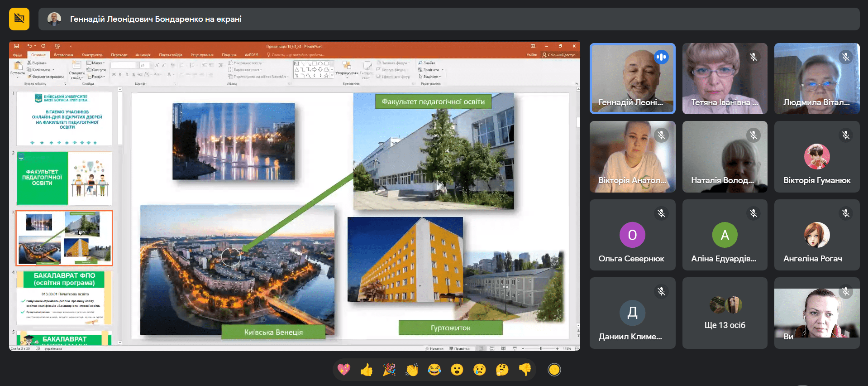Viewport: 868px width, 386px height.
Task: Toggle bold formatting in the font group
Action: pos(114,74)
